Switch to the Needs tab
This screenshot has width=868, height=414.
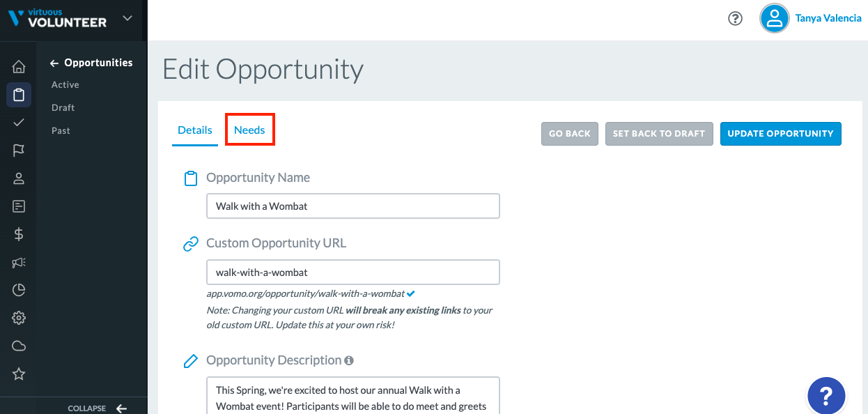pyautogui.click(x=249, y=130)
